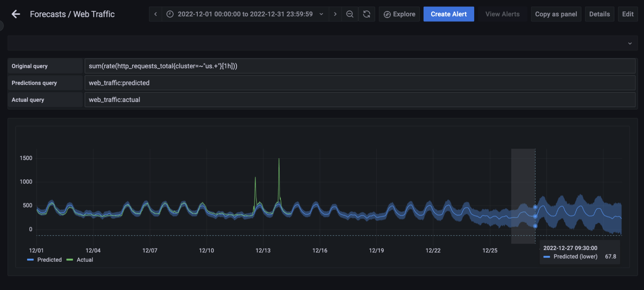
Task: Click the back arrow icon
Action: pos(16,14)
